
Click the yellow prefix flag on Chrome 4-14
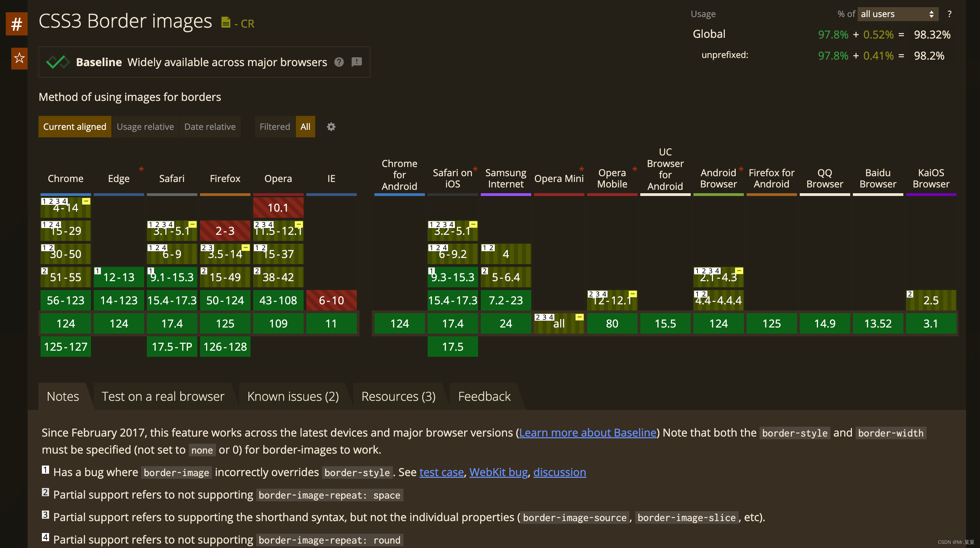coord(86,201)
